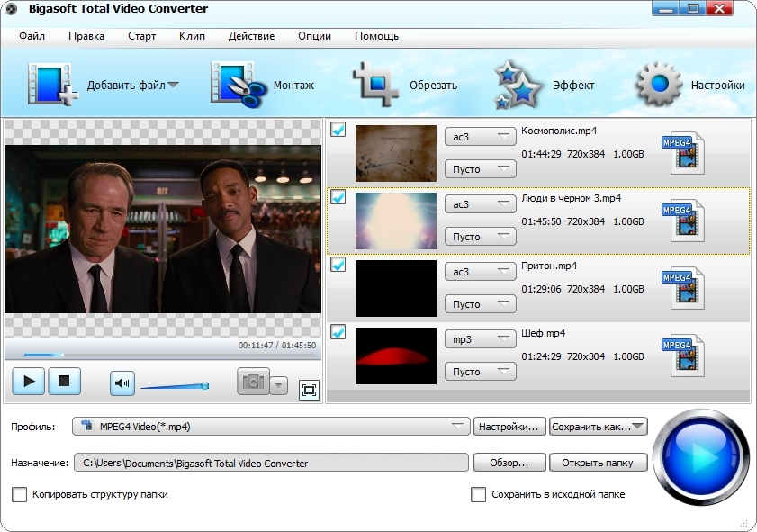
Task: Toggle fullscreen preview icon
Action: tap(309, 390)
